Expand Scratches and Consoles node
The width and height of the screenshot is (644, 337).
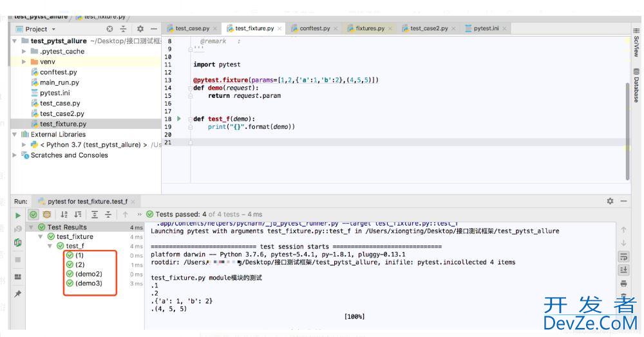pos(15,155)
